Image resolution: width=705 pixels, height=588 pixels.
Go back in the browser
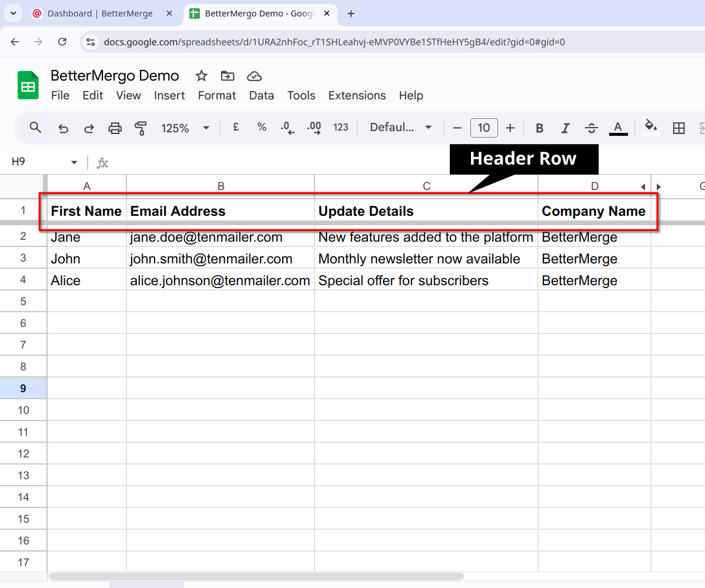[15, 42]
